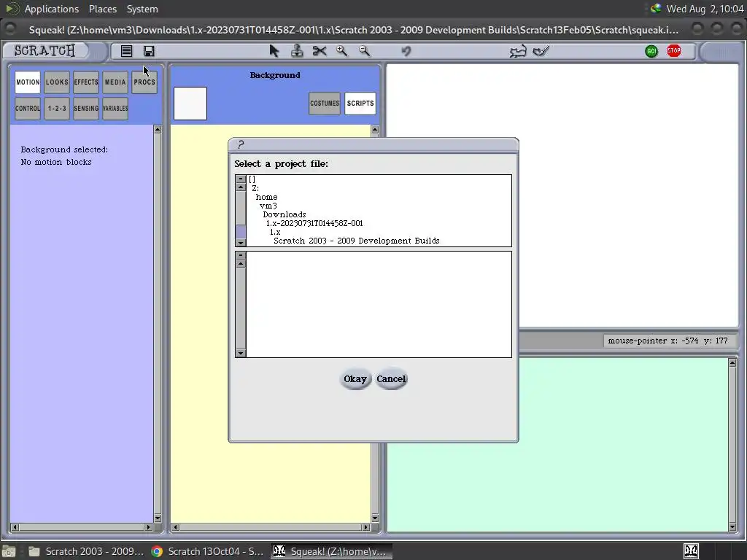Select 'Downloads' folder in directory tree
Image resolution: width=747 pixels, height=560 pixels.
point(285,214)
